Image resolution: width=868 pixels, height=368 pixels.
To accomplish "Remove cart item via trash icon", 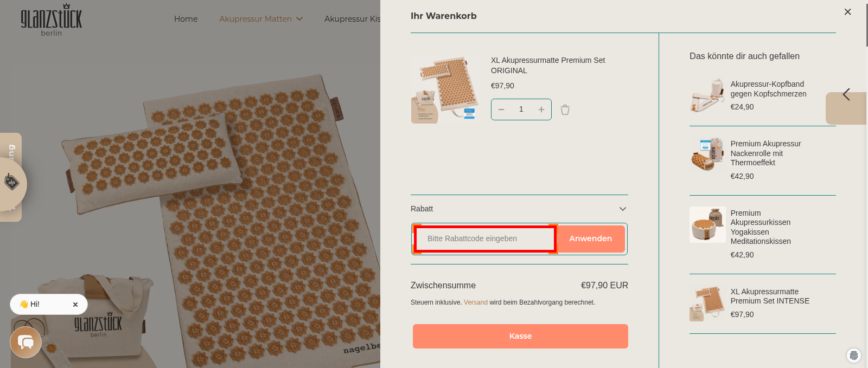I will pos(565,109).
